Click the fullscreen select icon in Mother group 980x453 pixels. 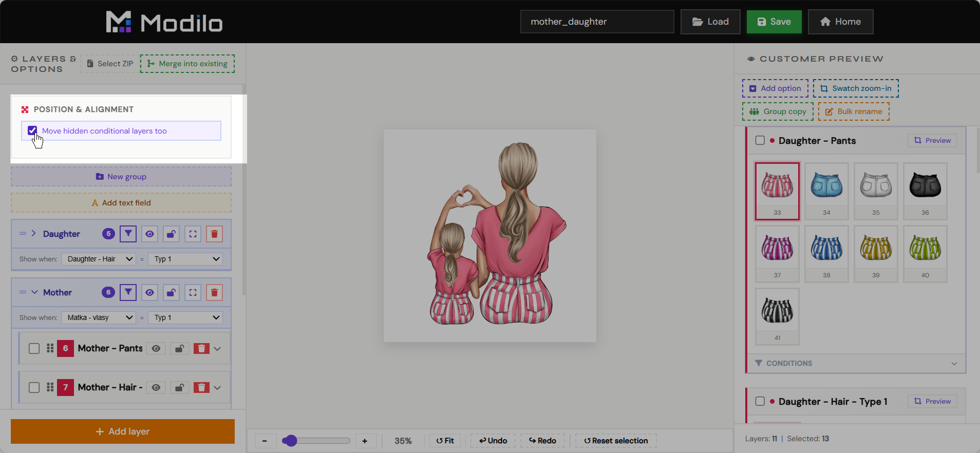(193, 292)
